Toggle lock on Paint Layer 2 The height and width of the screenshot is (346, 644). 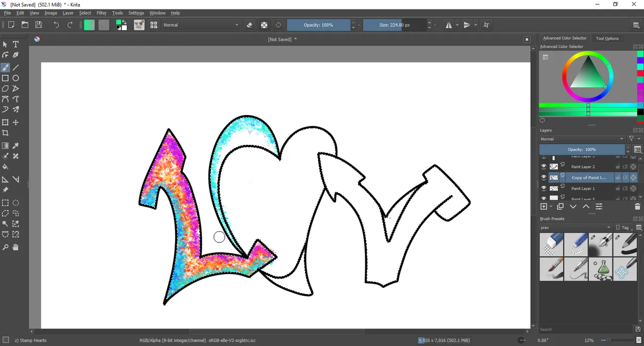point(618,166)
